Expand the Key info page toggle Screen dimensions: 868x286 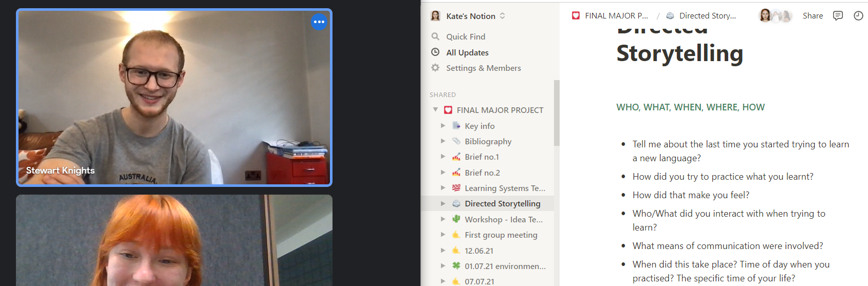pyautogui.click(x=443, y=125)
